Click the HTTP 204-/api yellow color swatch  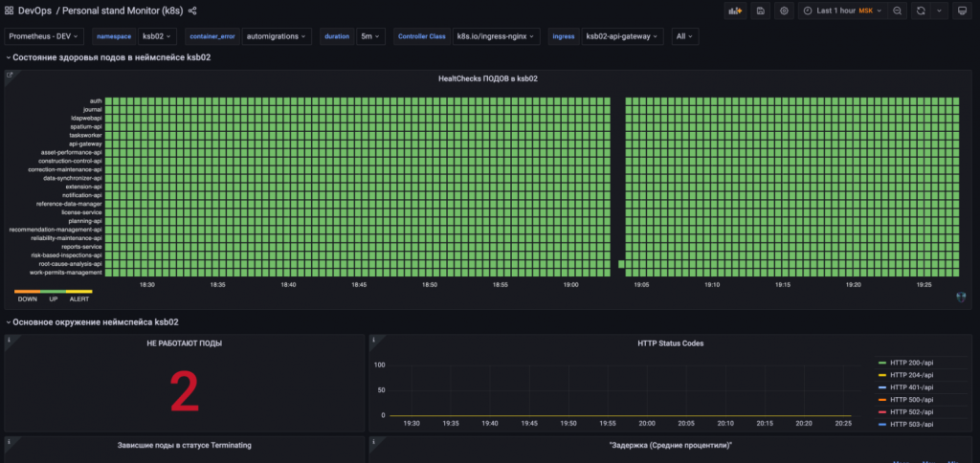click(881, 375)
